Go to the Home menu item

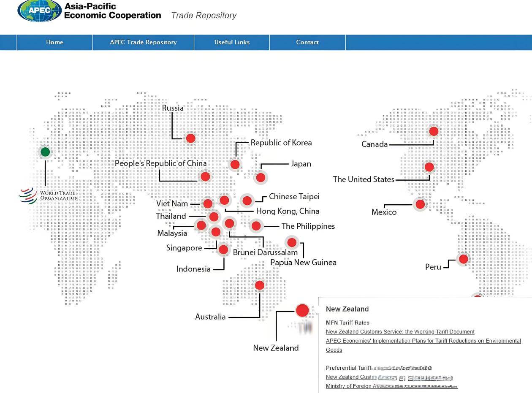coord(54,42)
